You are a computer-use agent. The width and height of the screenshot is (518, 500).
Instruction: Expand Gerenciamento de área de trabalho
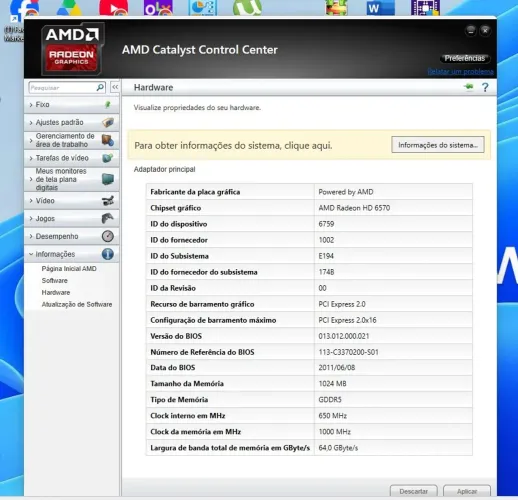point(71,140)
